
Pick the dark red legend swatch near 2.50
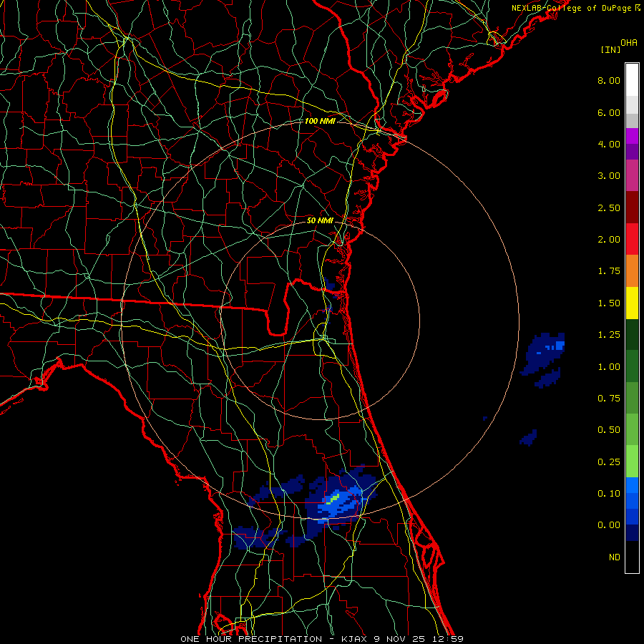632,208
